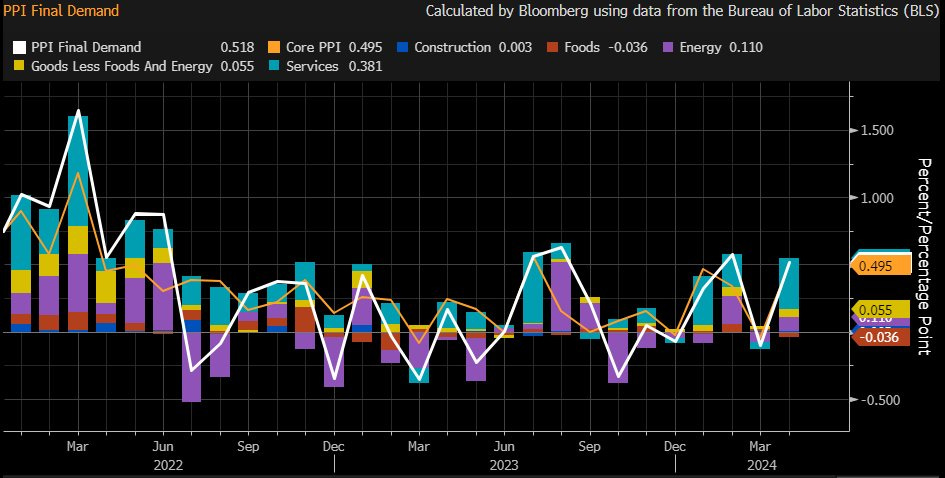Click the PPI Final Demand chart title
Viewport: 945px width, 478px height.
coord(61,12)
